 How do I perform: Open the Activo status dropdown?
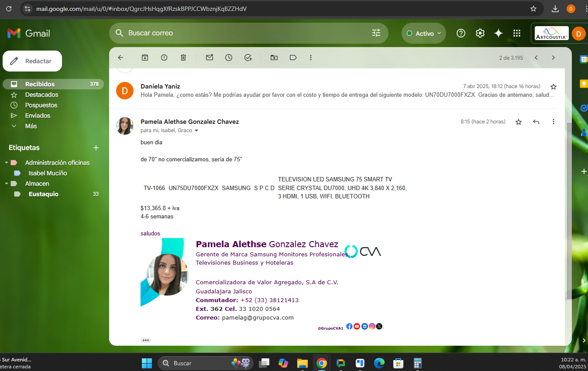click(424, 33)
